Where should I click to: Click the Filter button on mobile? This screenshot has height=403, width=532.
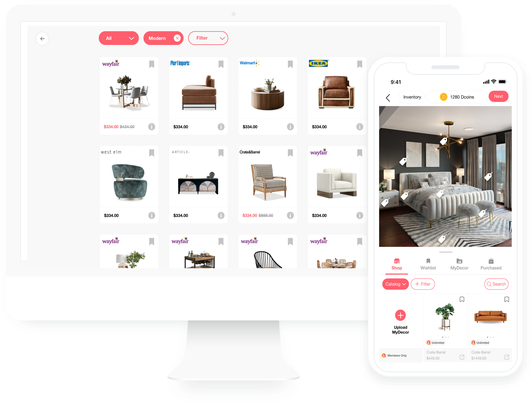click(x=422, y=284)
